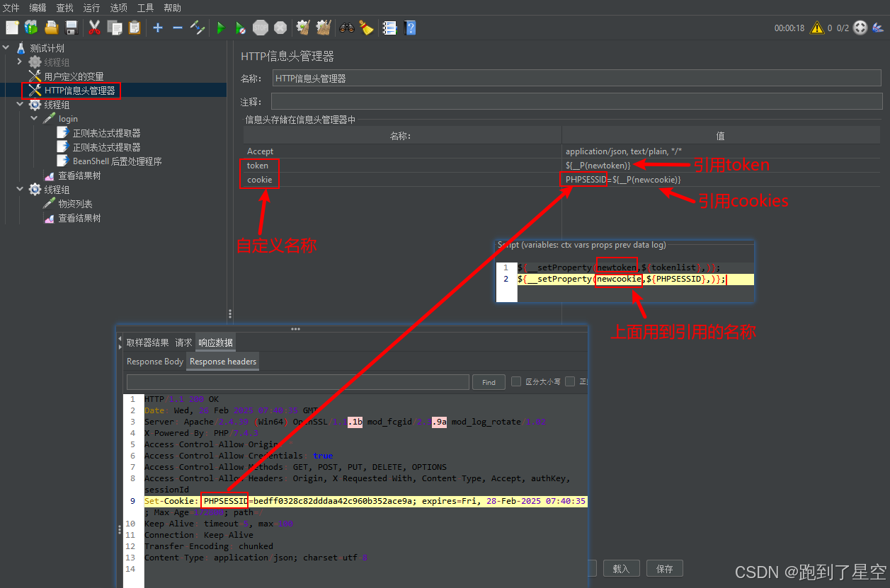The width and height of the screenshot is (890, 588).
Task: Click the 注释 input field
Action: 578,102
